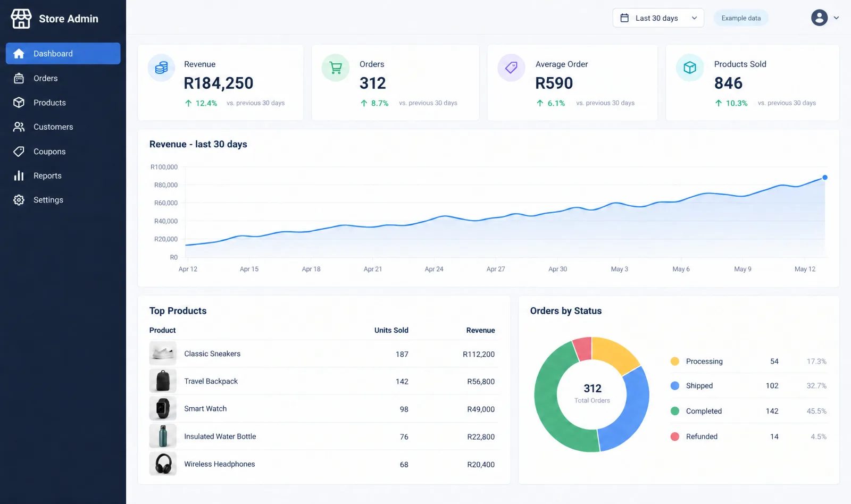The height and width of the screenshot is (504, 851).
Task: Click the Insulated Water Bottle thumbnail
Action: click(x=163, y=436)
